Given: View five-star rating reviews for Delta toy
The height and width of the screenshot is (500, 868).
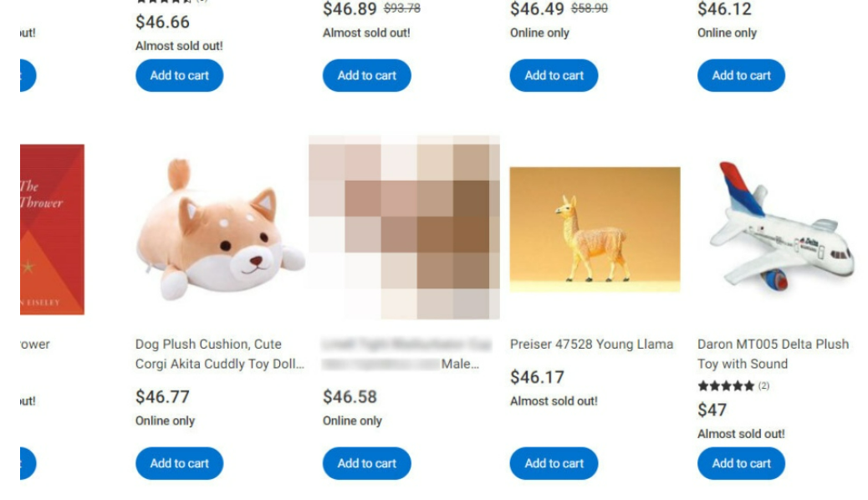Looking at the screenshot, I should click(733, 386).
